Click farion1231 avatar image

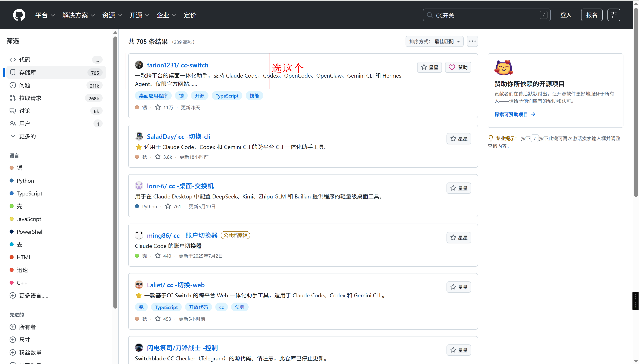139,65
